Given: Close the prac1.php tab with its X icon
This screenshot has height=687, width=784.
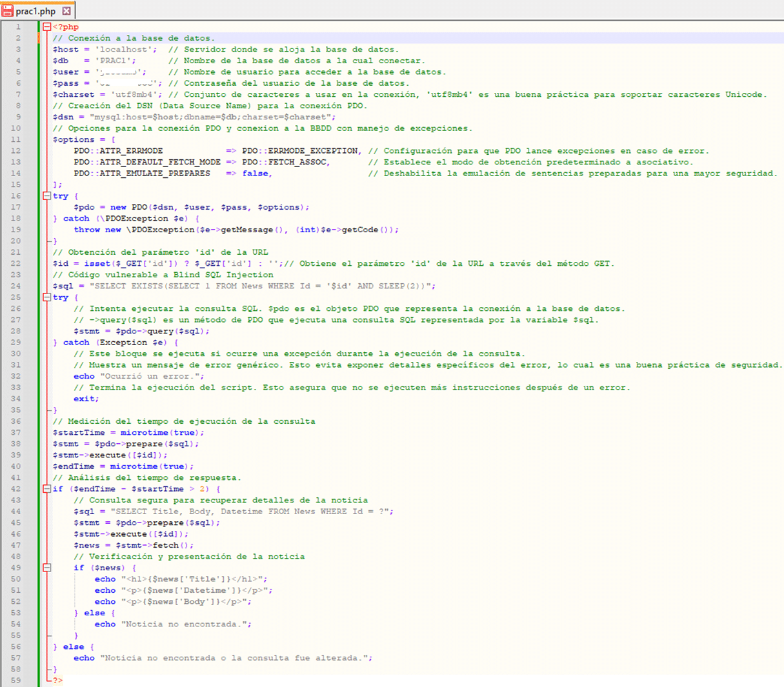Looking at the screenshot, I should click(66, 11).
